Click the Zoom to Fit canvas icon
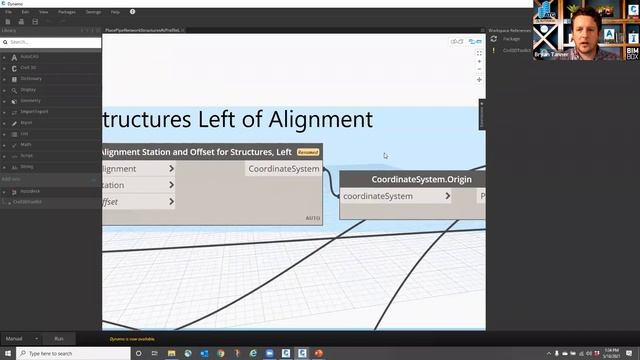The height and width of the screenshot is (360, 640). click(479, 53)
